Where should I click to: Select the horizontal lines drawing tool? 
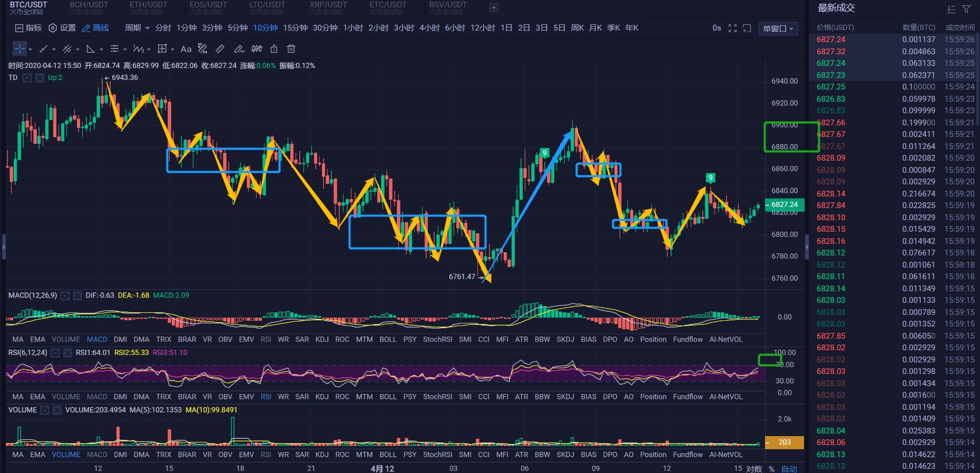114,48
